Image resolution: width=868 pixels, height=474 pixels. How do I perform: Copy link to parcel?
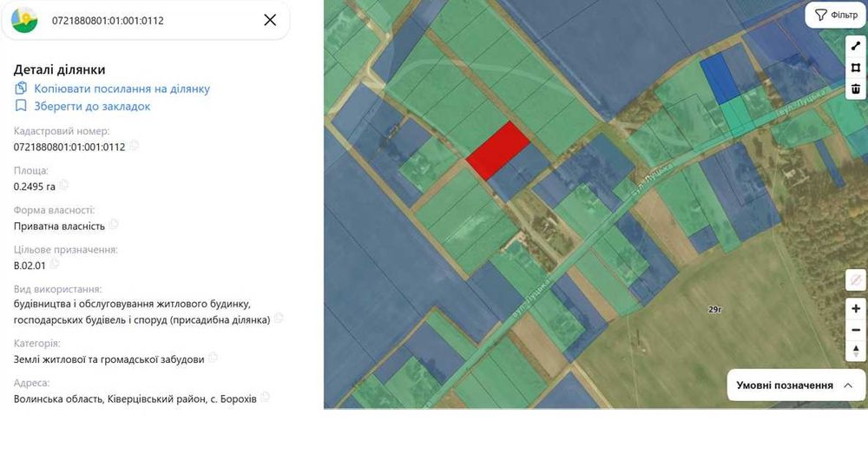click(x=122, y=89)
